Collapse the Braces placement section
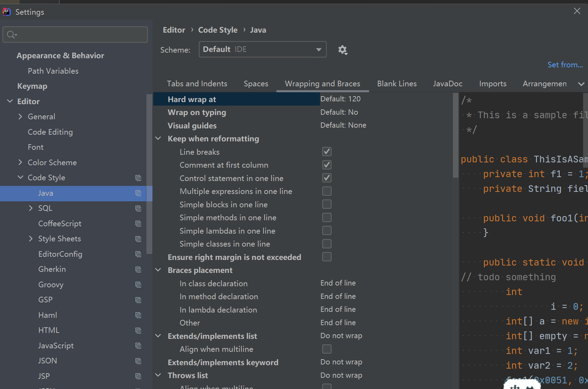The image size is (588, 389). [158, 270]
